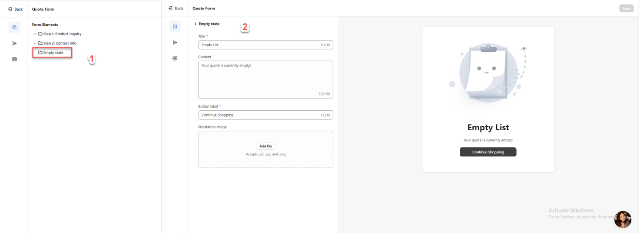
Task: Click the form elements icon beside Empty state editor
Action: click(x=175, y=27)
